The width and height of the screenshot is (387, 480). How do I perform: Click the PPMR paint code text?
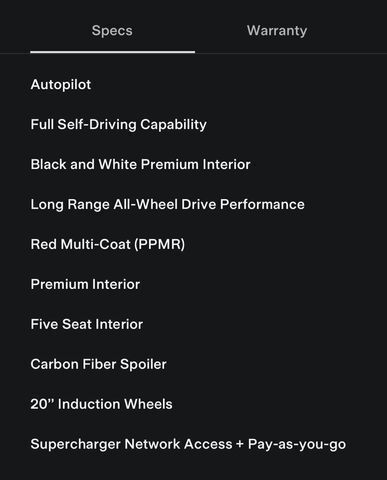[x=159, y=244]
